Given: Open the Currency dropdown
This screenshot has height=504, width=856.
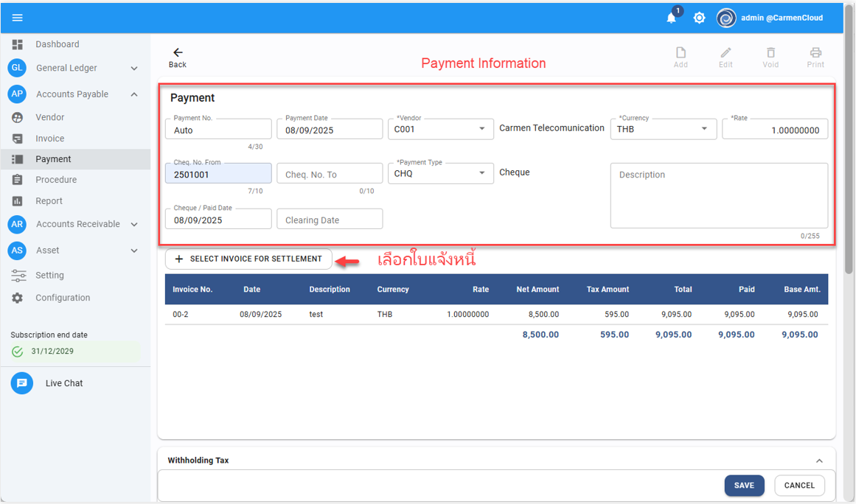Looking at the screenshot, I should click(x=704, y=129).
